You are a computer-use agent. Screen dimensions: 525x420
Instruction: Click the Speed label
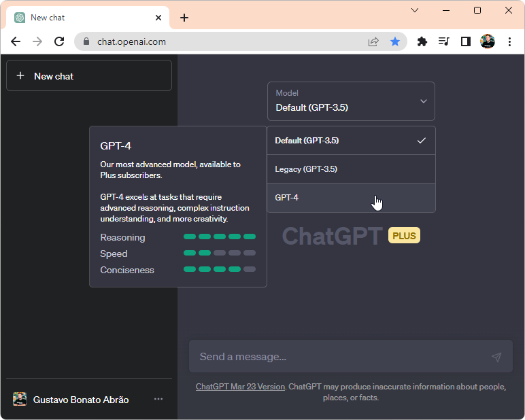[x=114, y=253]
